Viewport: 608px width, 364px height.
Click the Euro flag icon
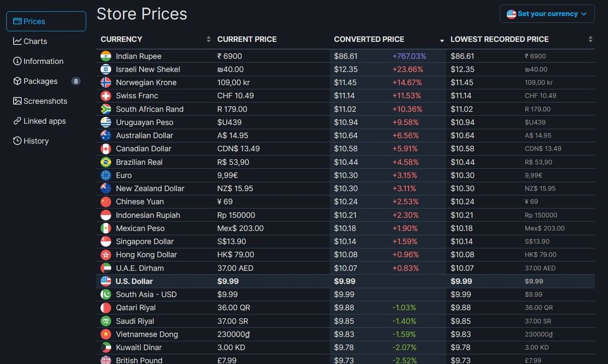106,175
